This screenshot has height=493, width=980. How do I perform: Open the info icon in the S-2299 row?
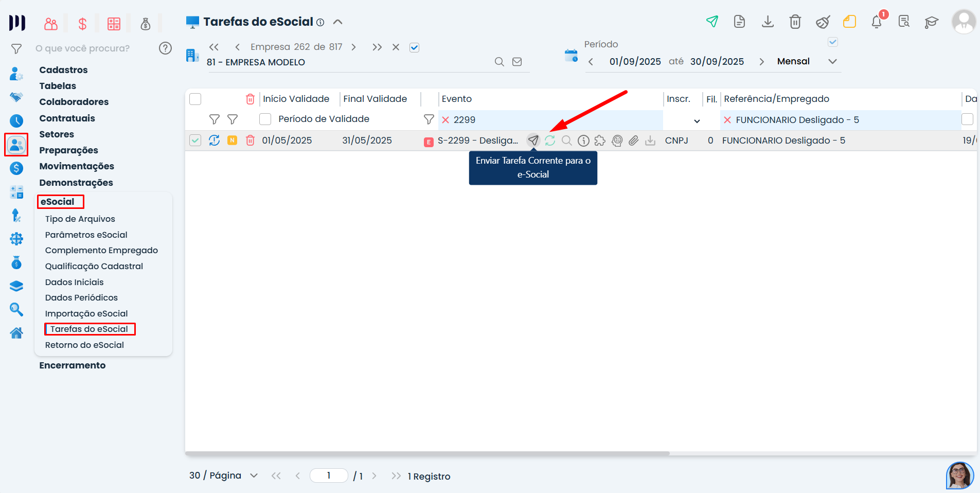click(x=583, y=140)
